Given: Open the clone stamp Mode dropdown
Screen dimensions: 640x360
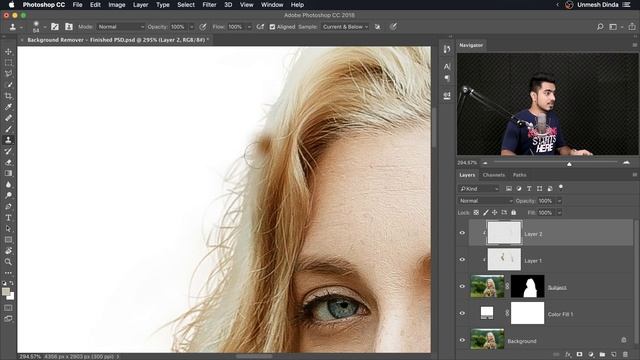Looking at the screenshot, I should tap(120, 27).
